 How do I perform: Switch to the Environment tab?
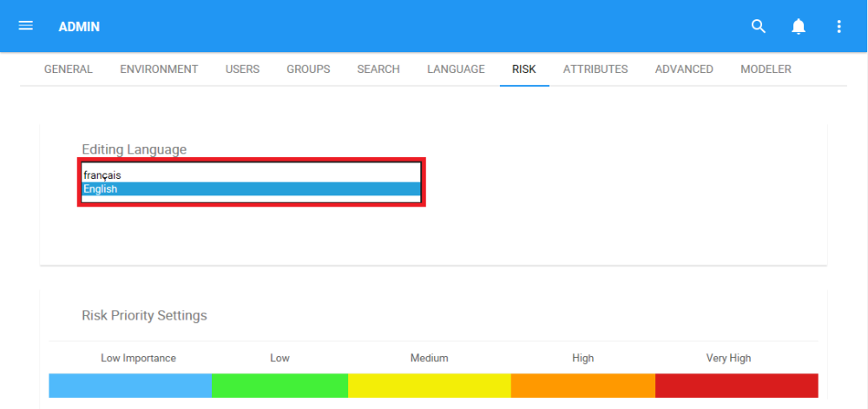click(x=159, y=69)
